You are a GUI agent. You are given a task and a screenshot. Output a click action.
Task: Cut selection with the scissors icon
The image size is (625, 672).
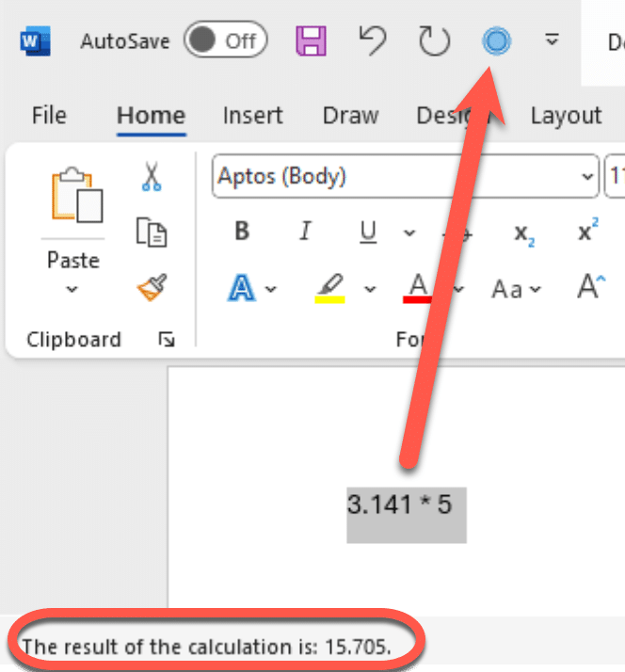pyautogui.click(x=152, y=176)
